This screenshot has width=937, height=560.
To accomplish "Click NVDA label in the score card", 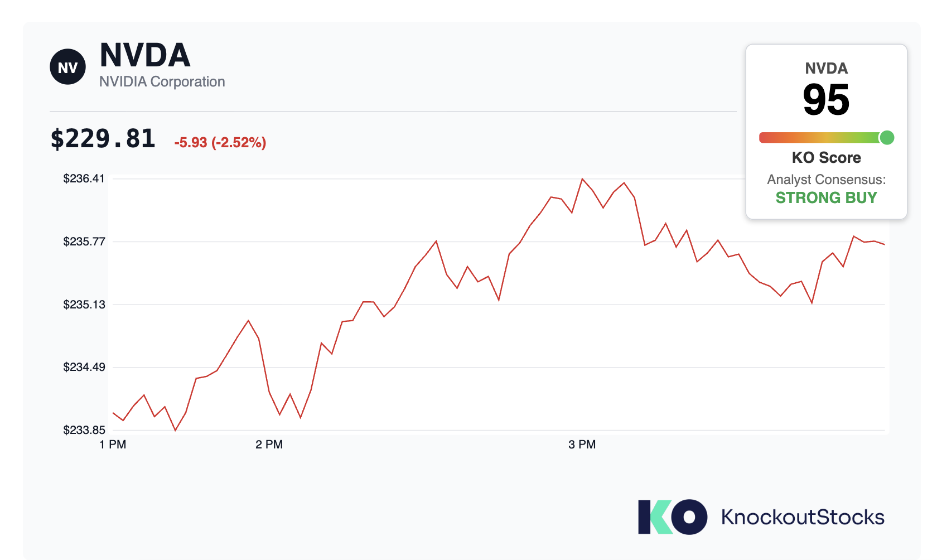I will 827,68.
